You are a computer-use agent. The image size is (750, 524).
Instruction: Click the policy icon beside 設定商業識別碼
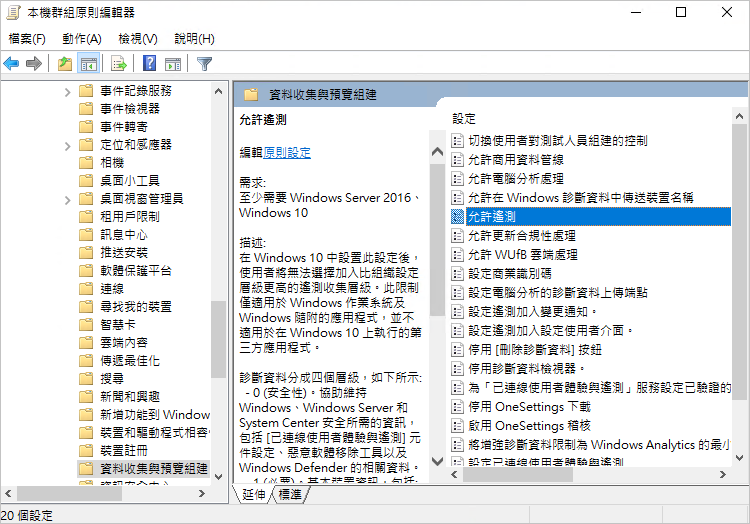[x=458, y=273]
